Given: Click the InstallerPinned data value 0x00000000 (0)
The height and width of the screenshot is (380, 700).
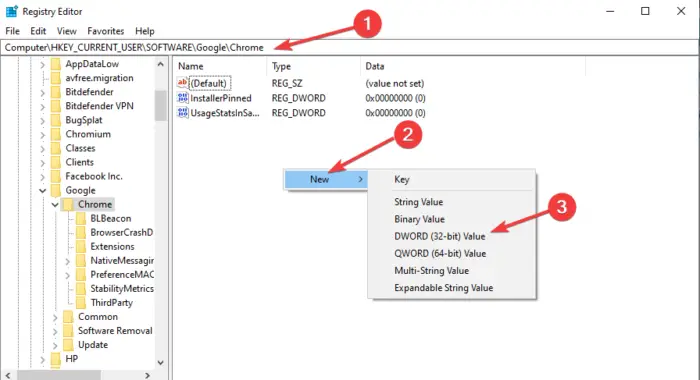Looking at the screenshot, I should coord(395,98).
